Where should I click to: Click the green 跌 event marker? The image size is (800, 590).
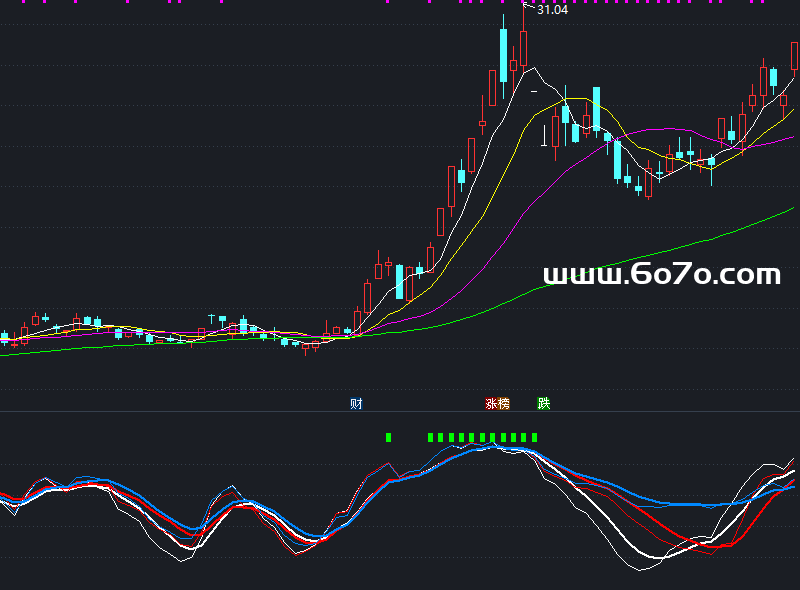(544, 404)
